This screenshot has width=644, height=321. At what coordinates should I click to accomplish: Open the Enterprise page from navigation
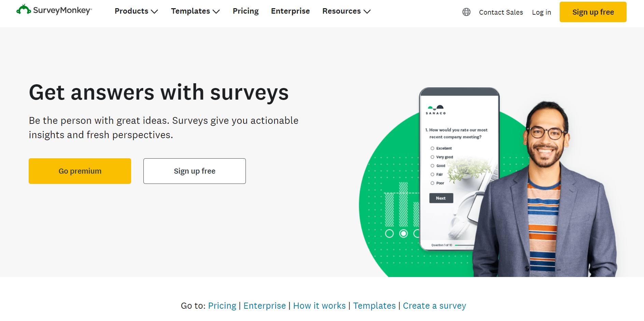[x=290, y=11]
